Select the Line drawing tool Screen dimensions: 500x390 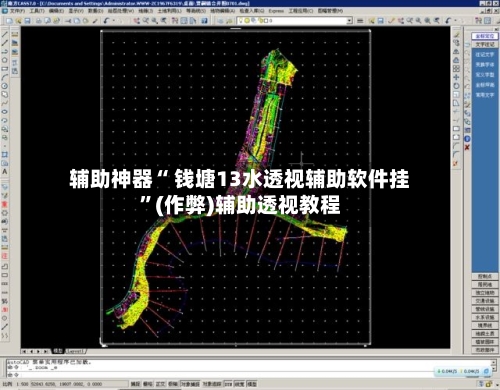[5, 34]
